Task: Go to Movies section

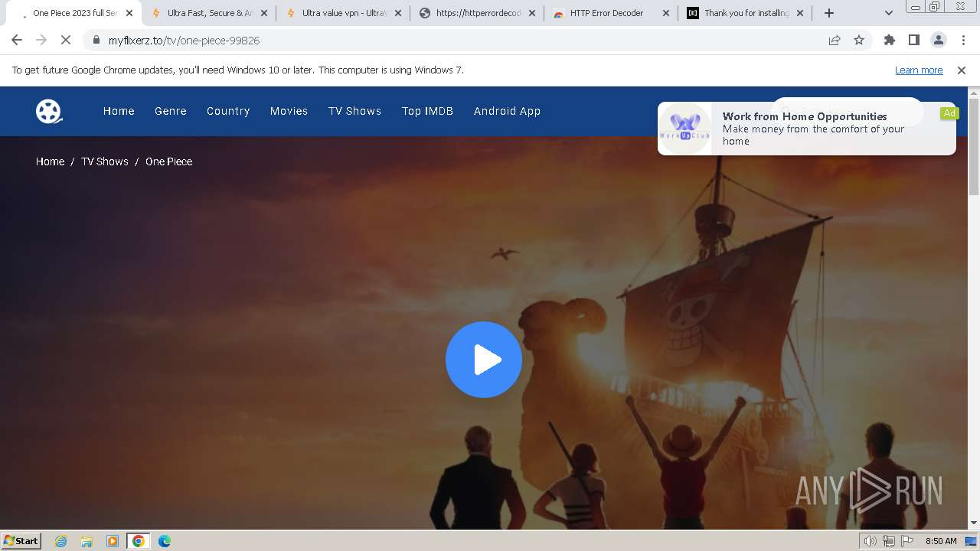Action: (289, 111)
